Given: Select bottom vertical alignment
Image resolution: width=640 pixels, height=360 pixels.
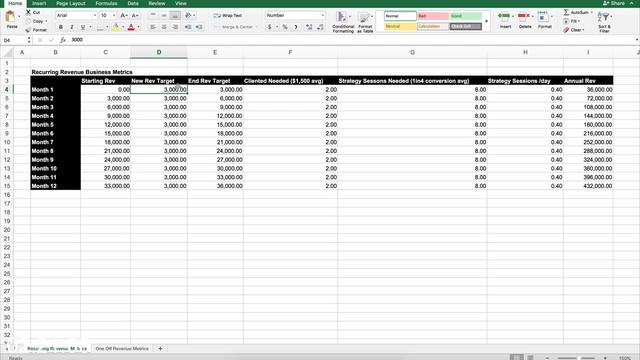Looking at the screenshot, I should pyautogui.click(x=175, y=16).
